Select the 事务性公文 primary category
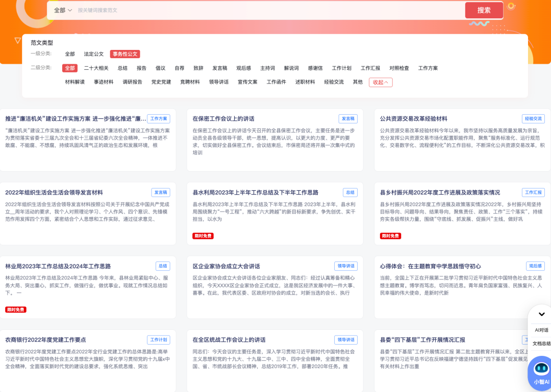The width and height of the screenshot is (551, 392). (124, 54)
